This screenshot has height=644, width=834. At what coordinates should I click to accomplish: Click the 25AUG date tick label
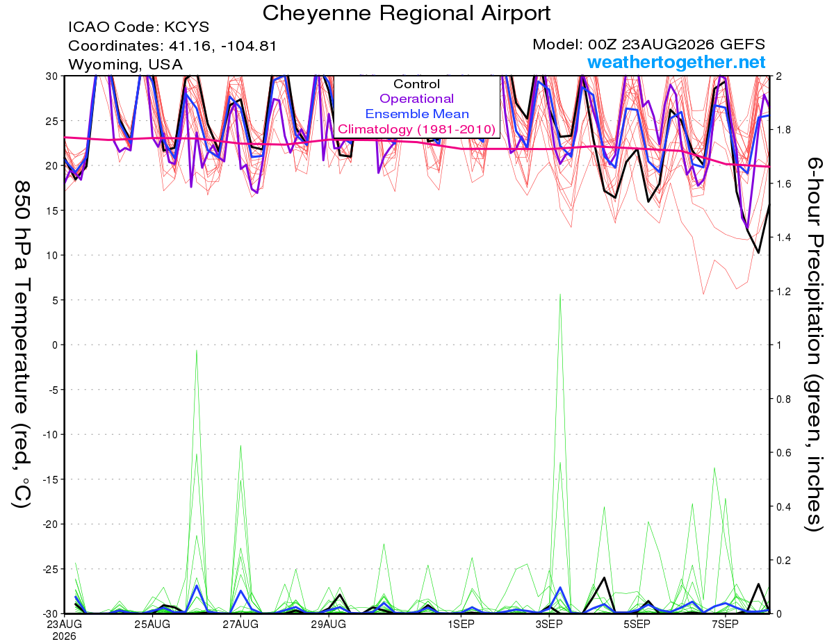[152, 625]
